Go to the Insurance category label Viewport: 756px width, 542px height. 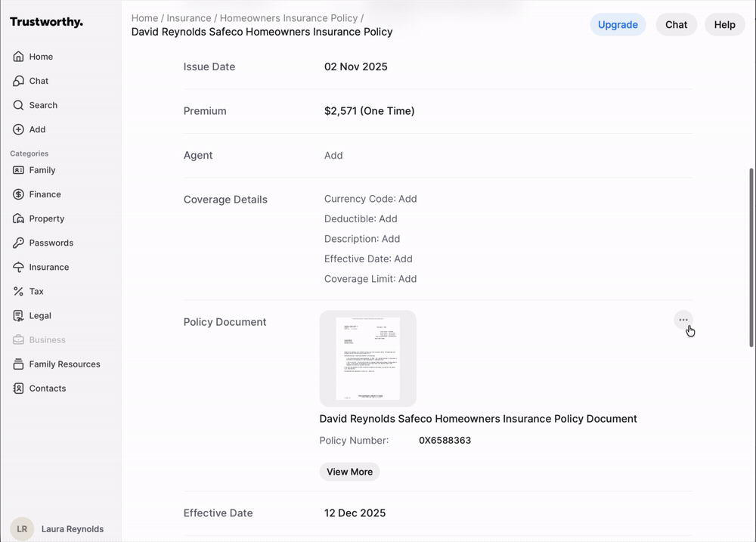48,267
